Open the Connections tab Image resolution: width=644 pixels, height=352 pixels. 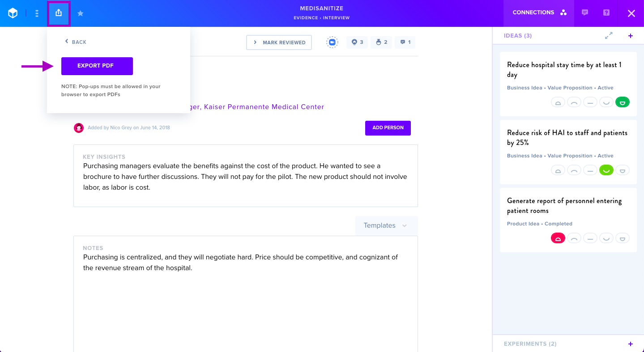point(540,13)
